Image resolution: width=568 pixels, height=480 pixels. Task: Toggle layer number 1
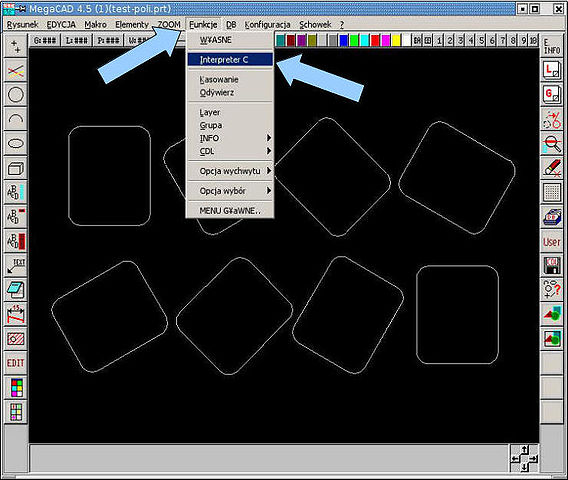[439, 40]
